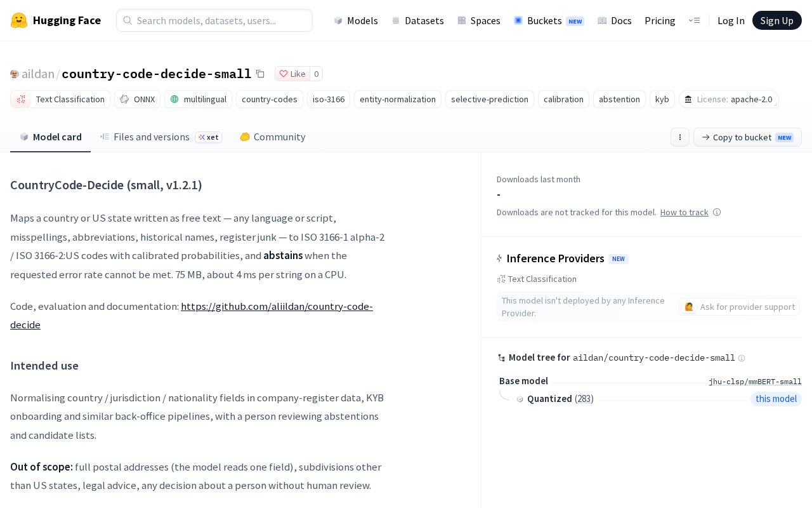Image resolution: width=812 pixels, height=508 pixels.
Task: Click Copy to bucket button
Action: (747, 137)
